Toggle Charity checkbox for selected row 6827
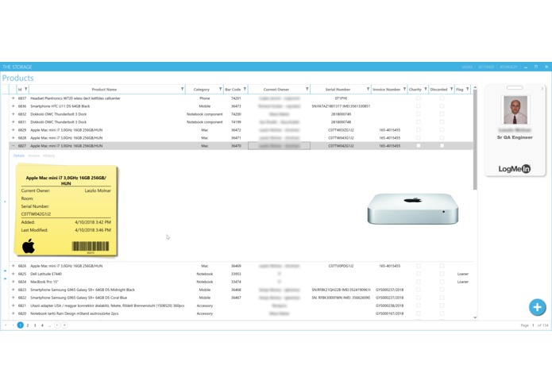Image resolution: width=552 pixels, height=392 pixels. click(x=419, y=145)
